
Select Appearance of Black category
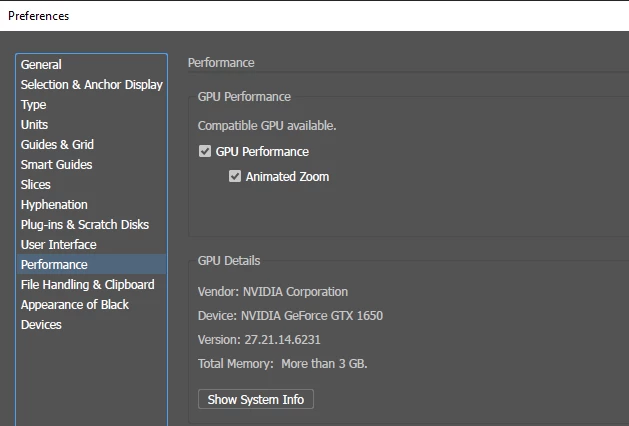(75, 305)
